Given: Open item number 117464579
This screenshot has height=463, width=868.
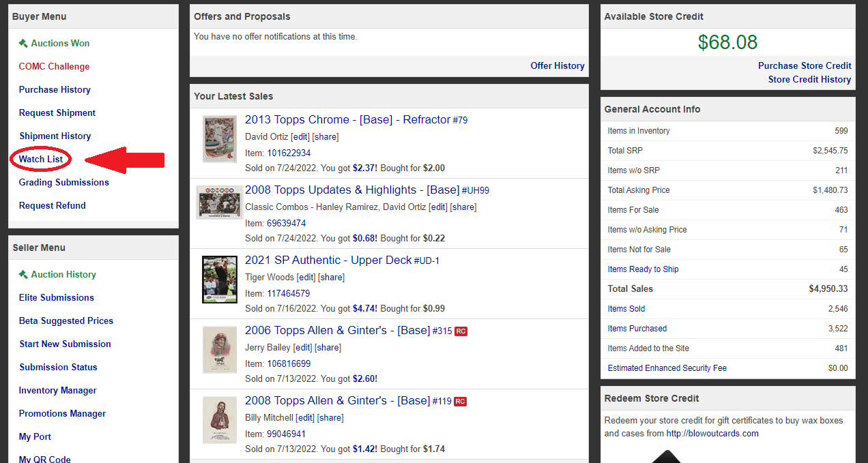Looking at the screenshot, I should pos(288,293).
